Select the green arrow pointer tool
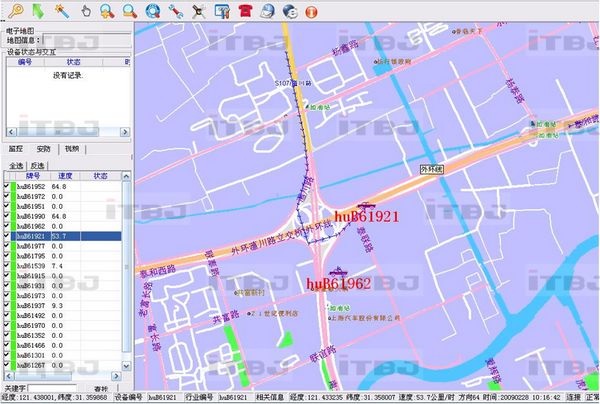 click(37, 11)
